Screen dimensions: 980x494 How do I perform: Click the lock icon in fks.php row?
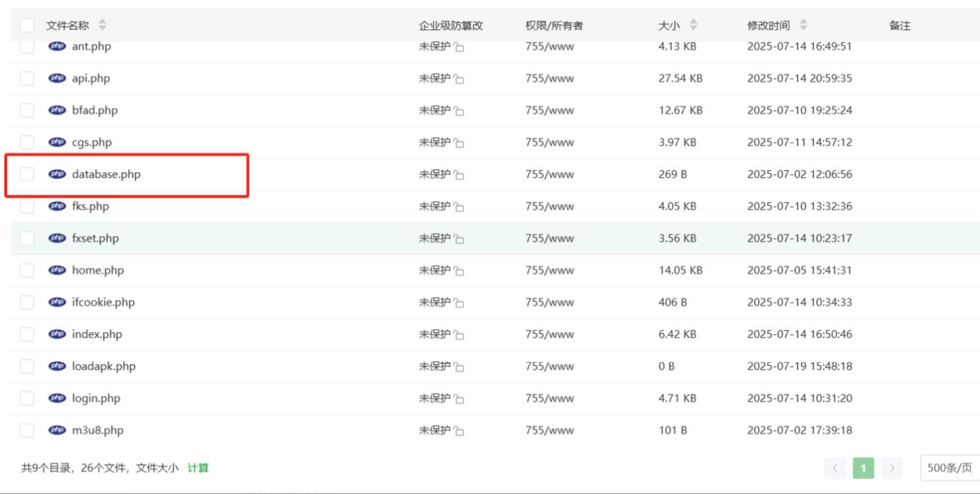(x=459, y=207)
